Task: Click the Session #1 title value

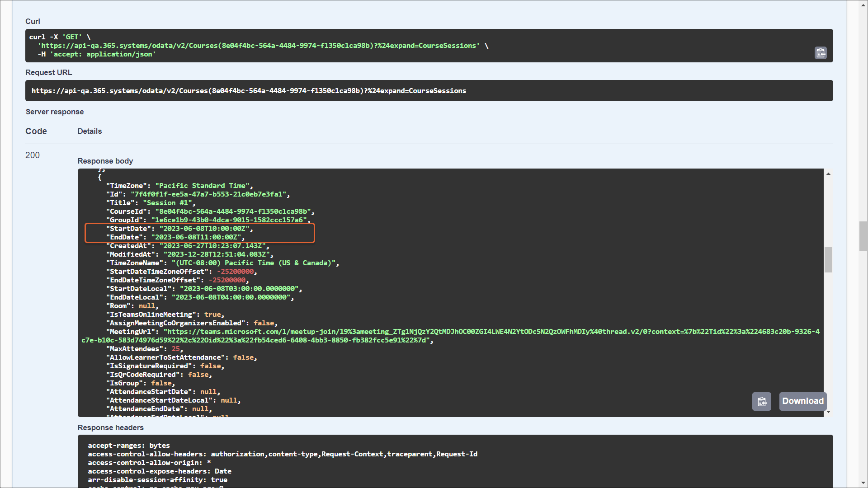Action: coord(167,203)
